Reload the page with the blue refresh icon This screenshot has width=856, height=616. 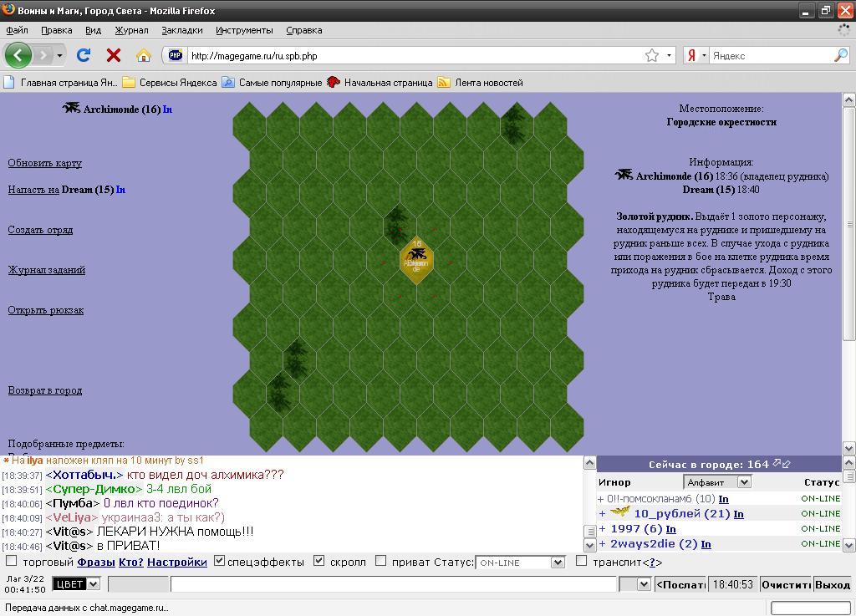click(84, 55)
